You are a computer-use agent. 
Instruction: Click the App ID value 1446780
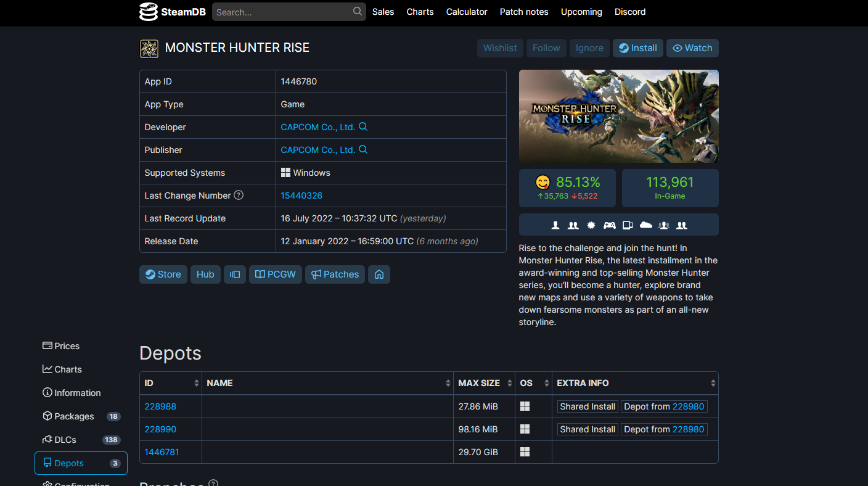pyautogui.click(x=299, y=81)
